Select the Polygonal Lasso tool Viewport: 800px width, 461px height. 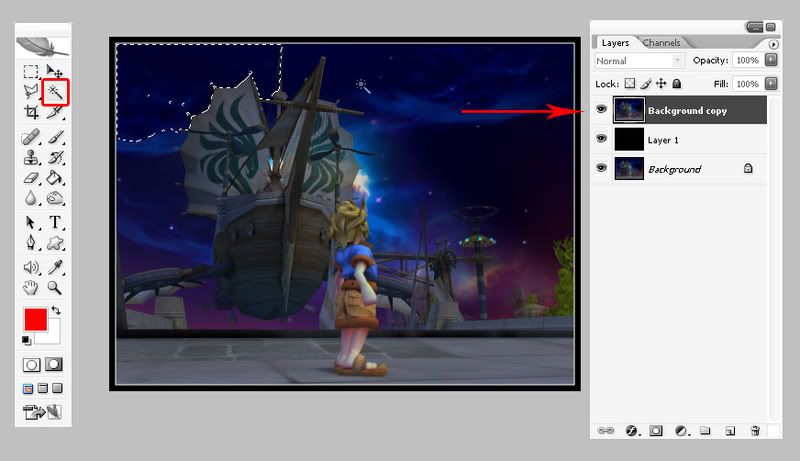click(31, 91)
